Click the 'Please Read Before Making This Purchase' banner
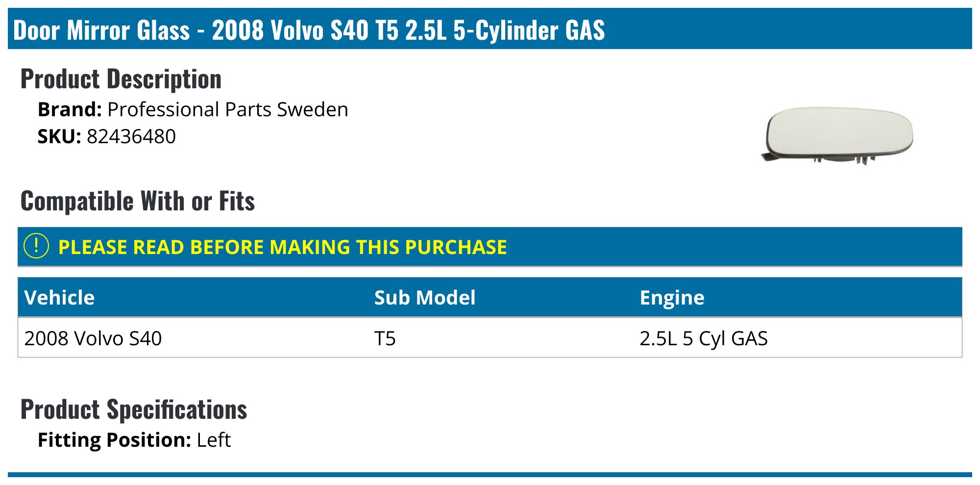 tap(490, 247)
